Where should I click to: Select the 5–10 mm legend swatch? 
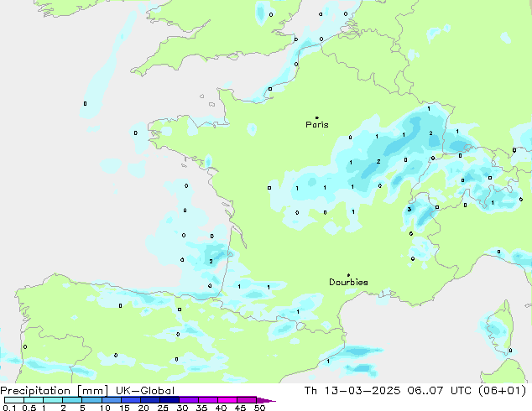[91, 400]
